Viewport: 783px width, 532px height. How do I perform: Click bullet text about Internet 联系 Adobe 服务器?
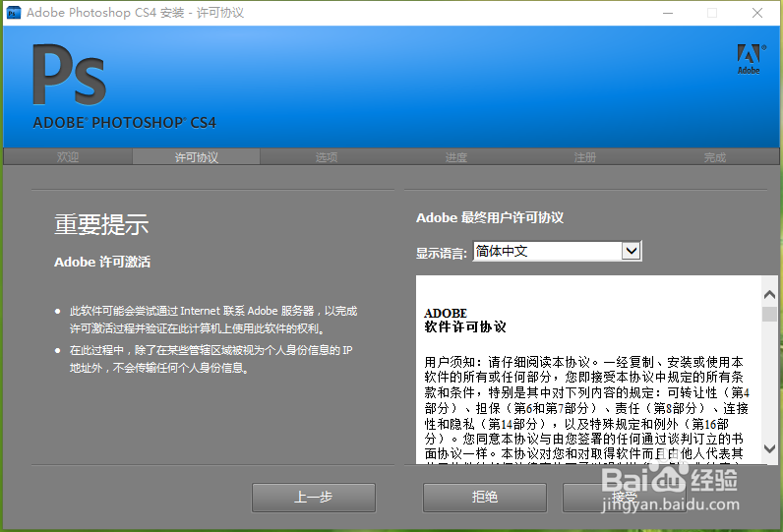tap(213, 320)
